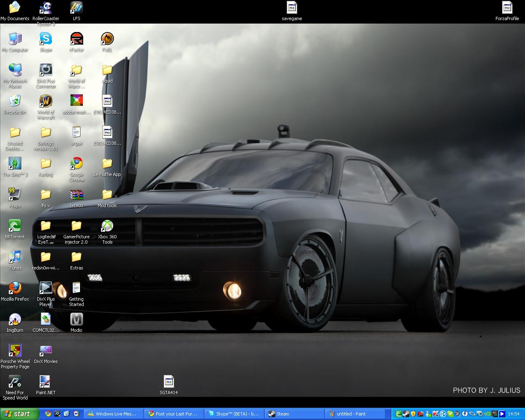Select the Mod tools folder

click(107, 198)
